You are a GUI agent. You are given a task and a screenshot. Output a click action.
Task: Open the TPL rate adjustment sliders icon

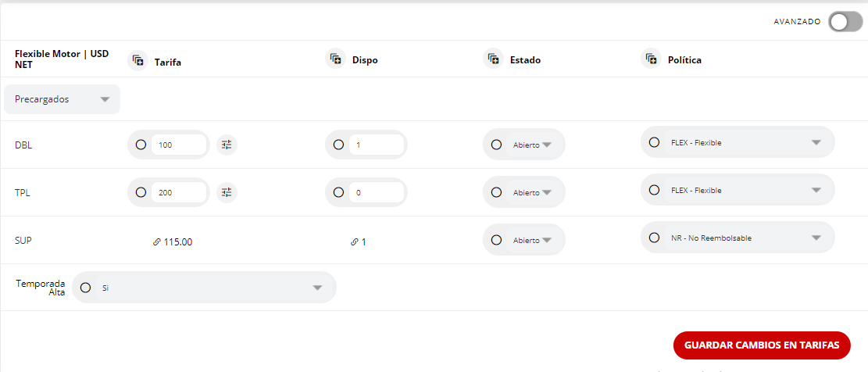[227, 192]
